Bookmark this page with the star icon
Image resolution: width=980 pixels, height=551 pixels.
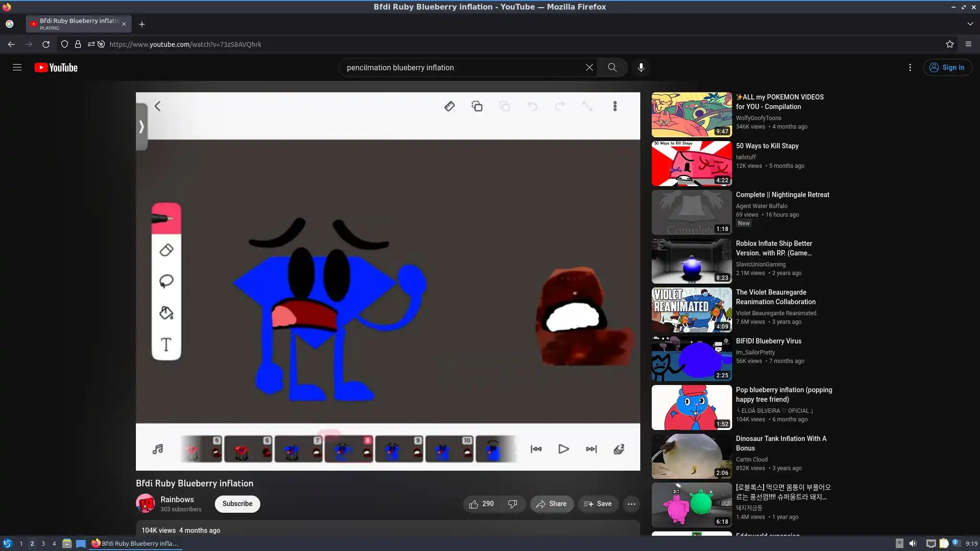(x=949, y=44)
